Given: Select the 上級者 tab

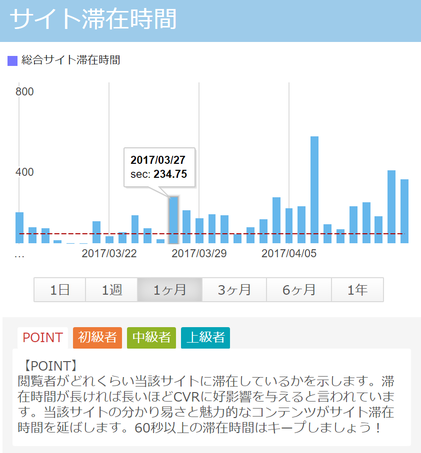Looking at the screenshot, I should 205,338.
